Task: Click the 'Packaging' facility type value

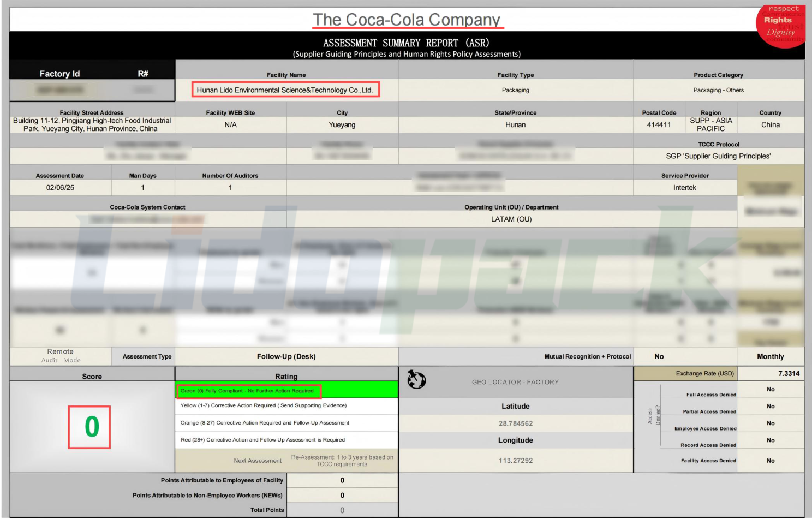Action: click(x=516, y=90)
